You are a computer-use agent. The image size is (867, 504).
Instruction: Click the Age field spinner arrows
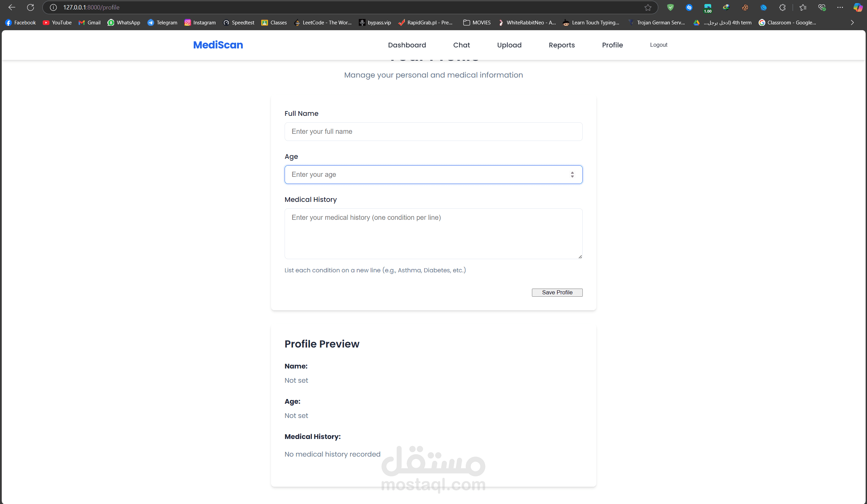point(572,174)
